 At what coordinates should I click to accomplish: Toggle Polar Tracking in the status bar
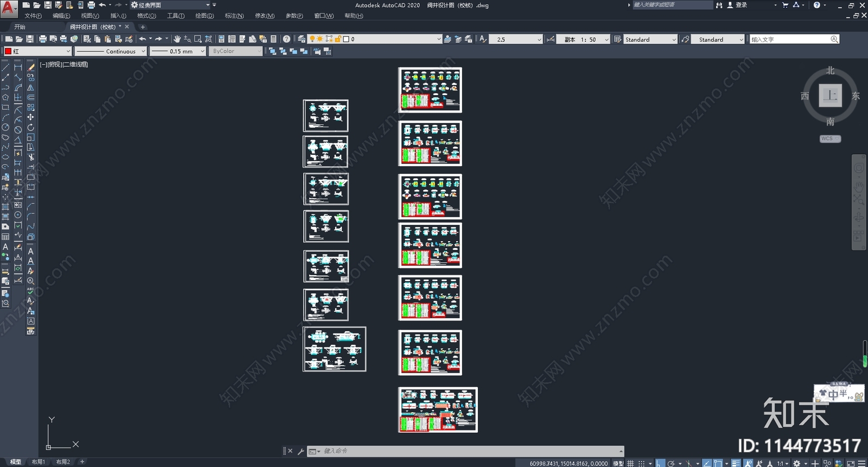coord(671,463)
